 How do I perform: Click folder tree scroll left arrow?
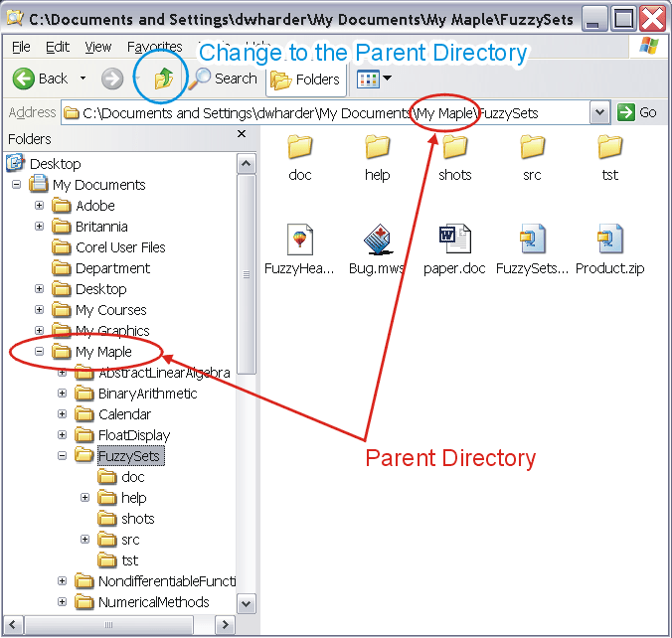click(13, 624)
